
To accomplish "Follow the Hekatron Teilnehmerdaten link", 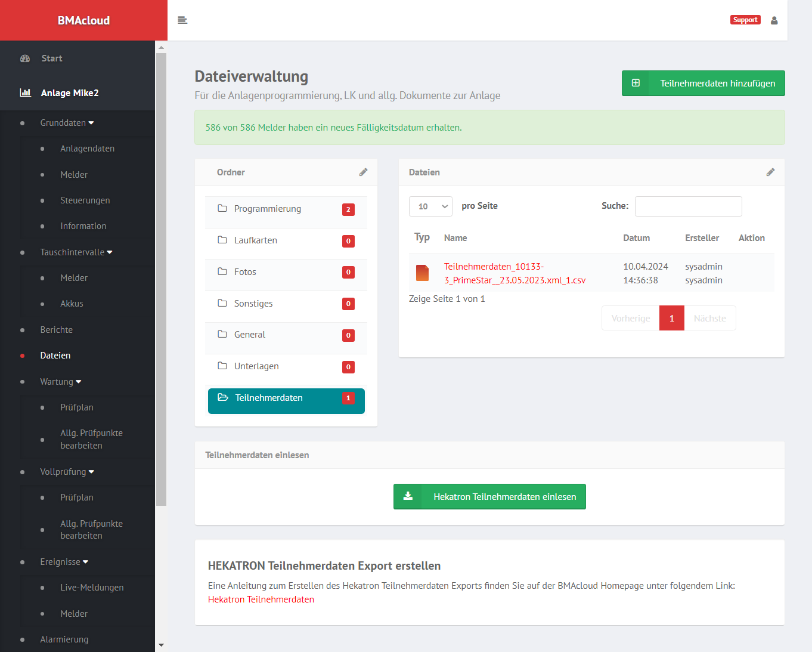I will (261, 600).
